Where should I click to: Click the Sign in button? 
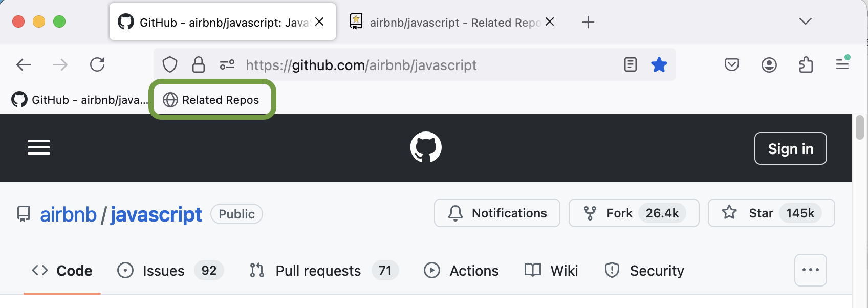click(790, 148)
